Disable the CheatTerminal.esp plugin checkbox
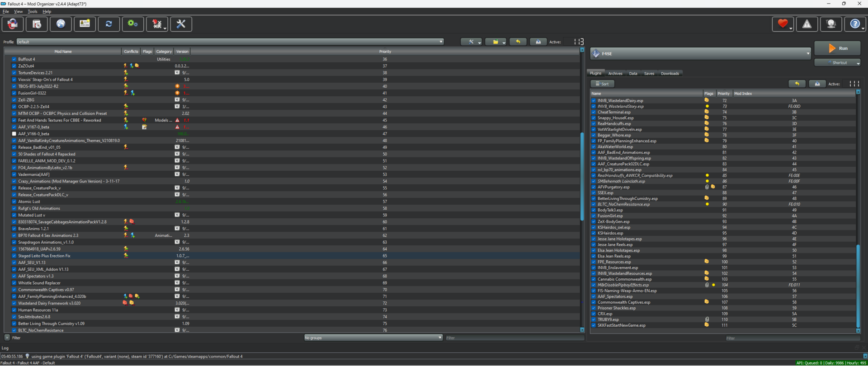Viewport: 868px width, 366px height. (x=594, y=112)
